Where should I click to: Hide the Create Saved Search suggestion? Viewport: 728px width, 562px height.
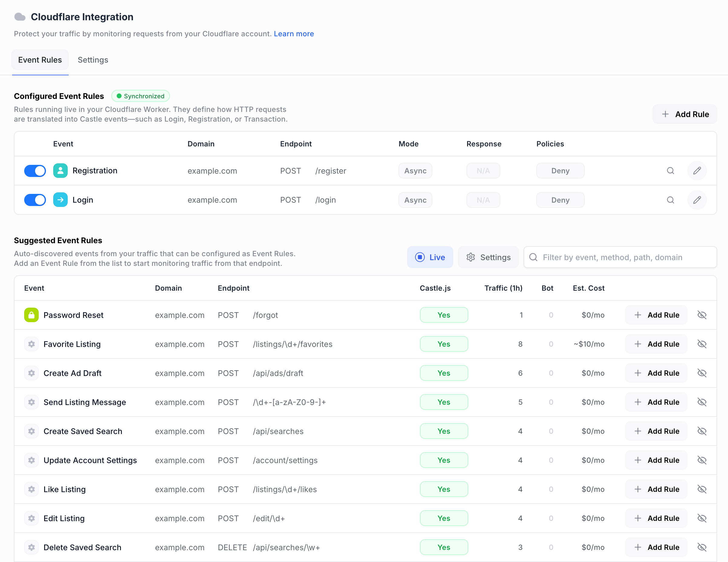(702, 431)
